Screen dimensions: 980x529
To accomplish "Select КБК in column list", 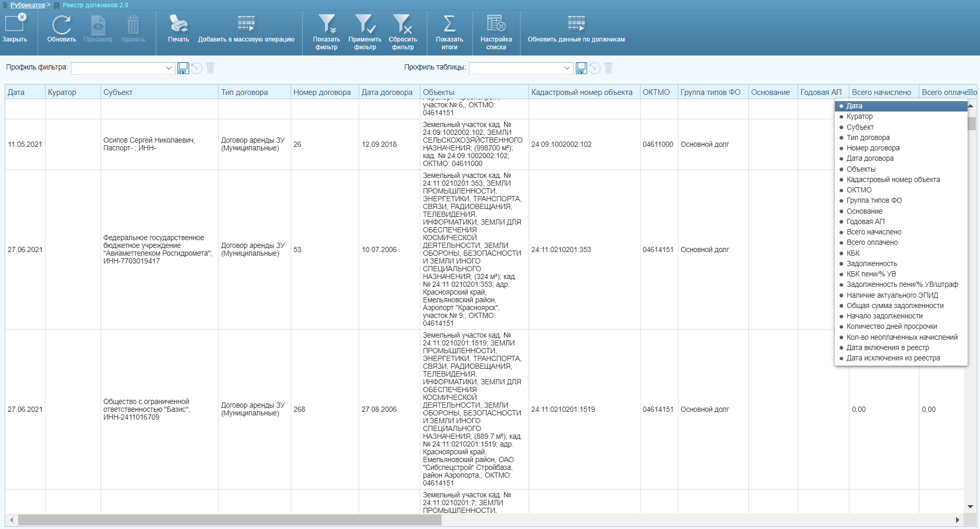I will pyautogui.click(x=901, y=253).
